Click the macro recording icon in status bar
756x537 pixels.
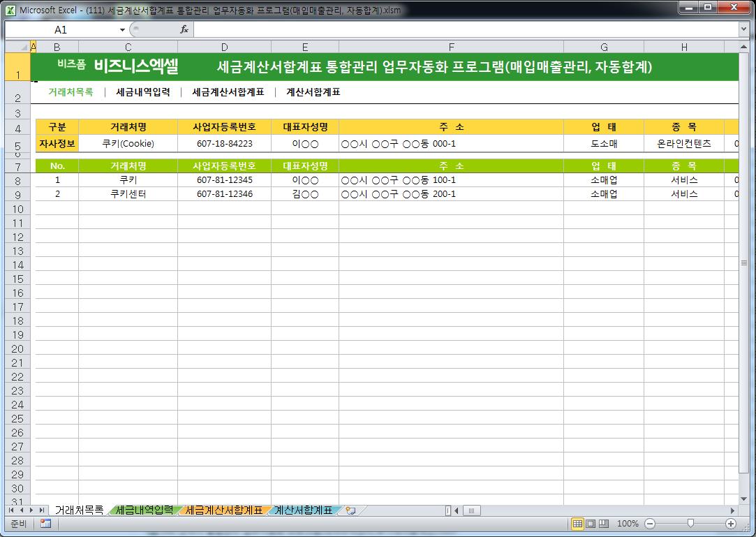45,524
